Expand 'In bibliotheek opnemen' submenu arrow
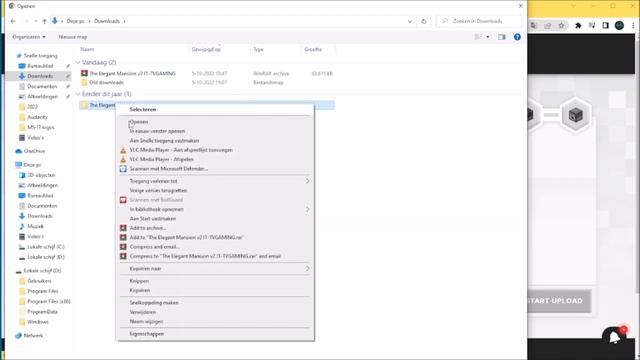Image resolution: width=640 pixels, height=360 pixels. click(307, 209)
